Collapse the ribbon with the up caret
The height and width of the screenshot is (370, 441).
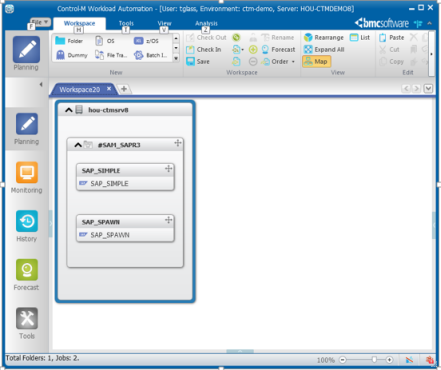(430, 23)
